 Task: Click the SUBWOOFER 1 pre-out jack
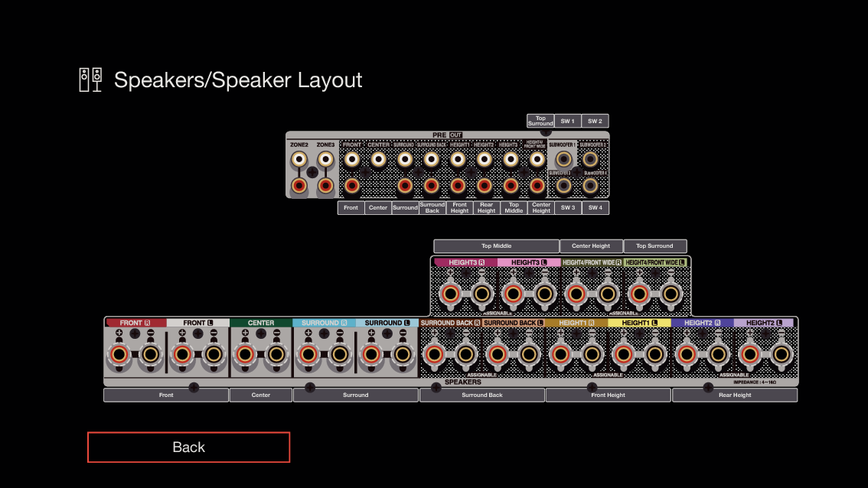(565, 159)
